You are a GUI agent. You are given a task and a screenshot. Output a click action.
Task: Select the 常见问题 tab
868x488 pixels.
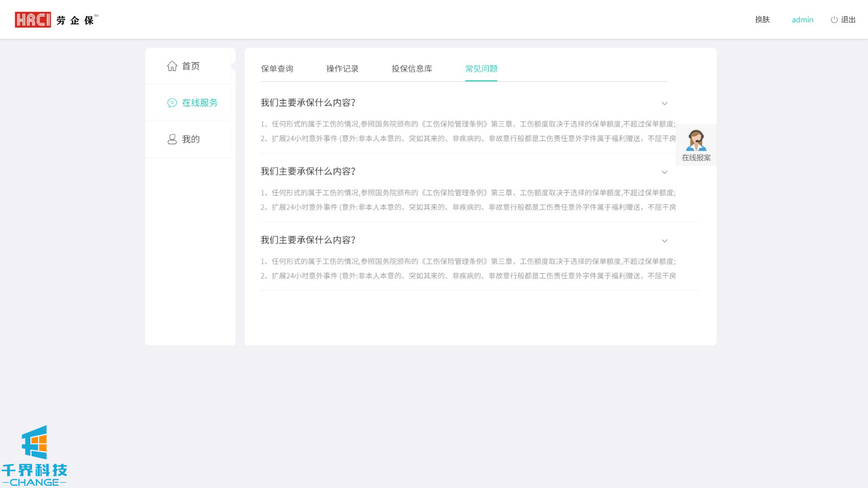click(481, 69)
